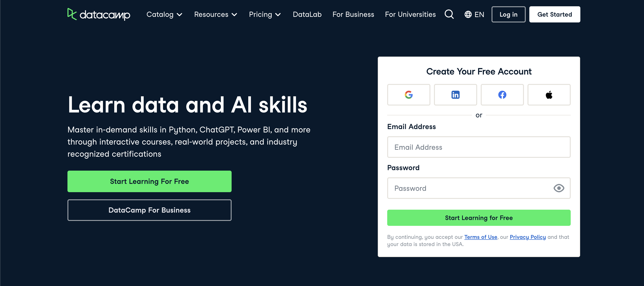Click the Learn data and AI skills headline
The image size is (644, 286).
coord(187,105)
